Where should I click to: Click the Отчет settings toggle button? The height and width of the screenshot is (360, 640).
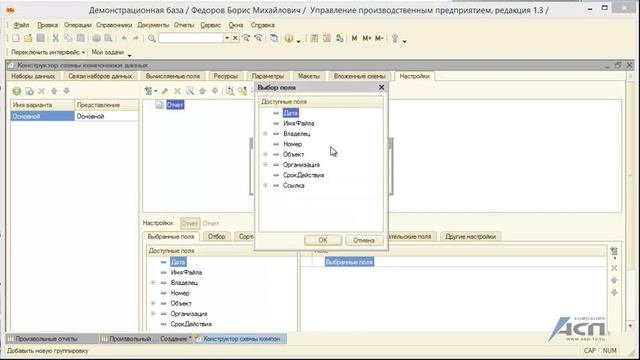point(190,223)
